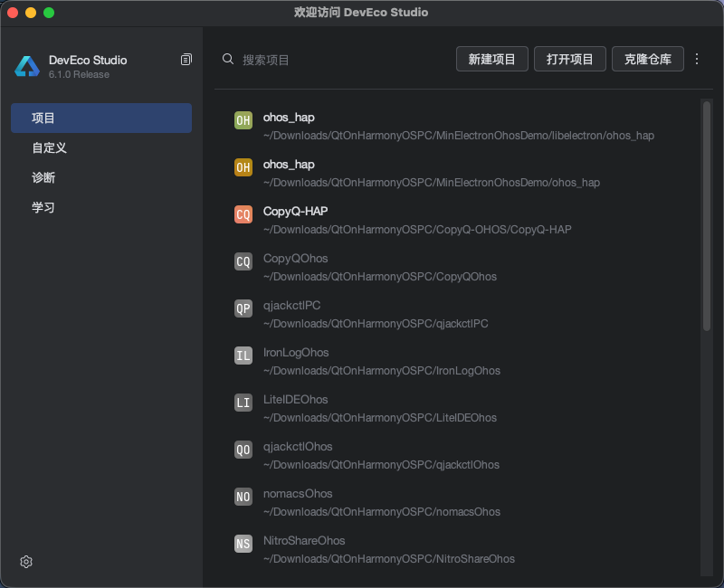Click path ~/Downloads/QtOnHarmonyOSPC/CopyQOhos

(380, 277)
